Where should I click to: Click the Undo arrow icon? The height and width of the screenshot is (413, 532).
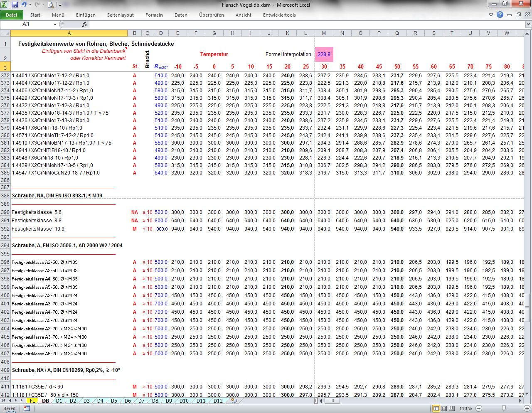click(24, 5)
